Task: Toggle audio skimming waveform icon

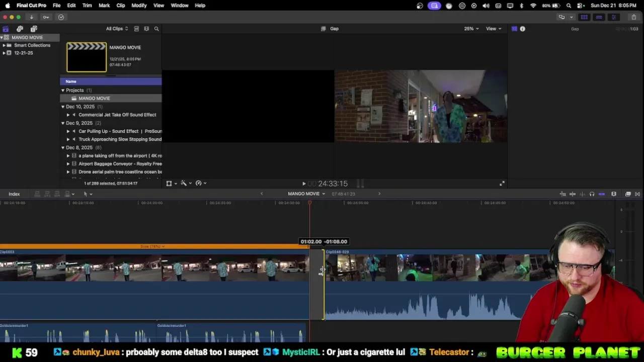Action: (x=582, y=194)
